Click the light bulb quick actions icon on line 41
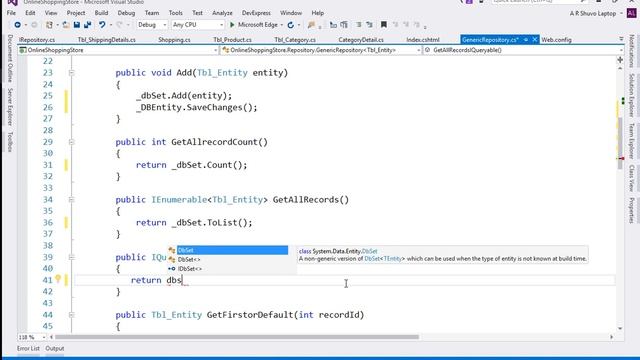 58,279
